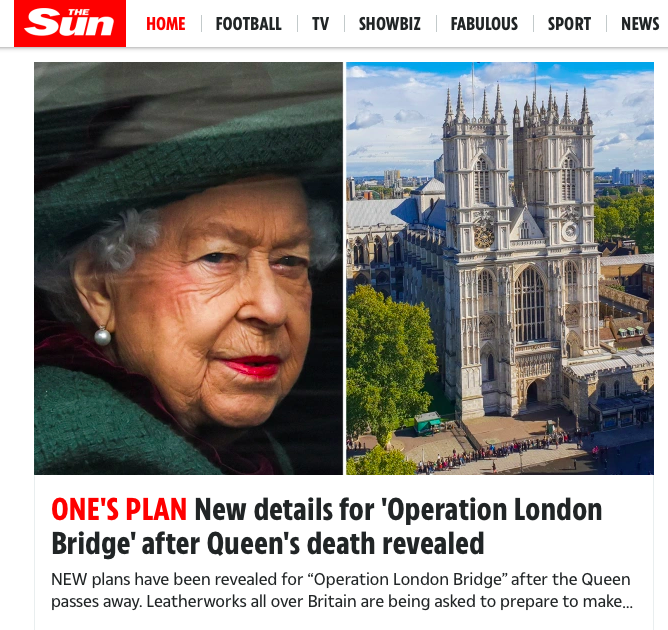This screenshot has width=668, height=630.
Task: Select the SHOWBIZ nav item
Action: point(389,24)
